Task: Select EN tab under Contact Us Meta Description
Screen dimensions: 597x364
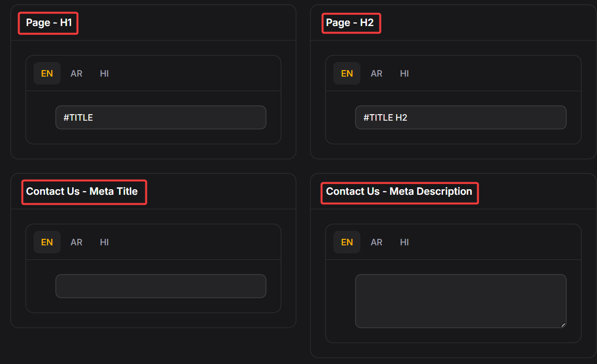Action: click(347, 242)
